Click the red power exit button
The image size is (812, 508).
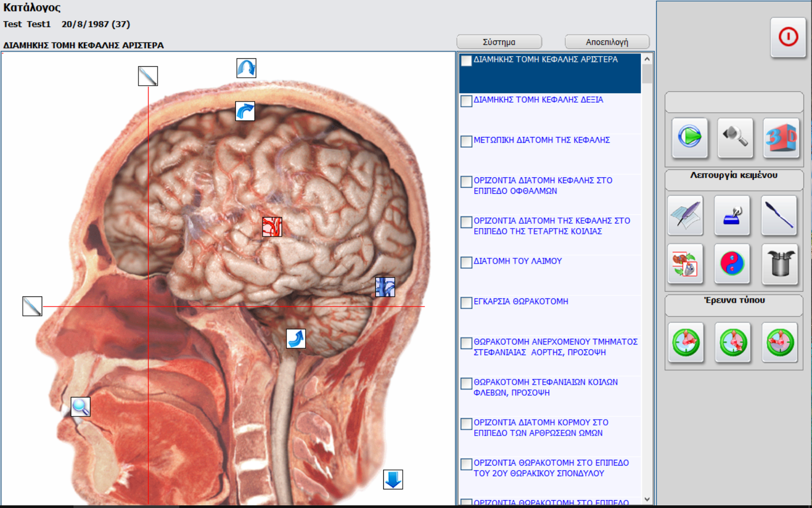(x=788, y=37)
